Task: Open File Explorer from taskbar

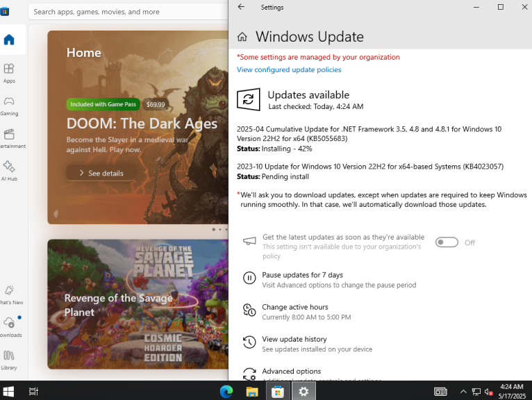Action: (252, 392)
